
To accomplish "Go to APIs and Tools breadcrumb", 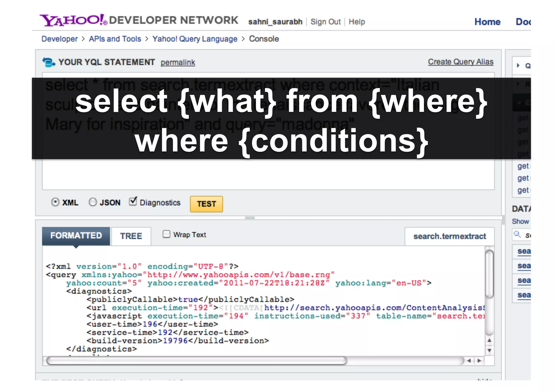I will (115, 39).
